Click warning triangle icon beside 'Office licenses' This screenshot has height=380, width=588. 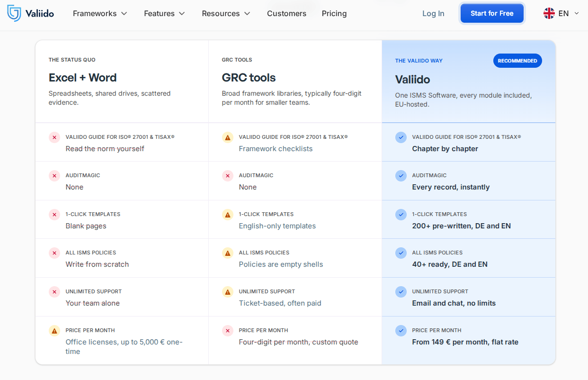pos(54,331)
